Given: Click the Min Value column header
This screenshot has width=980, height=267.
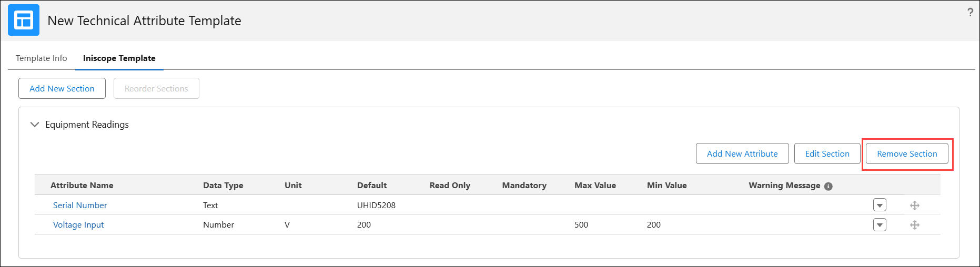Looking at the screenshot, I should pyautogui.click(x=666, y=185).
